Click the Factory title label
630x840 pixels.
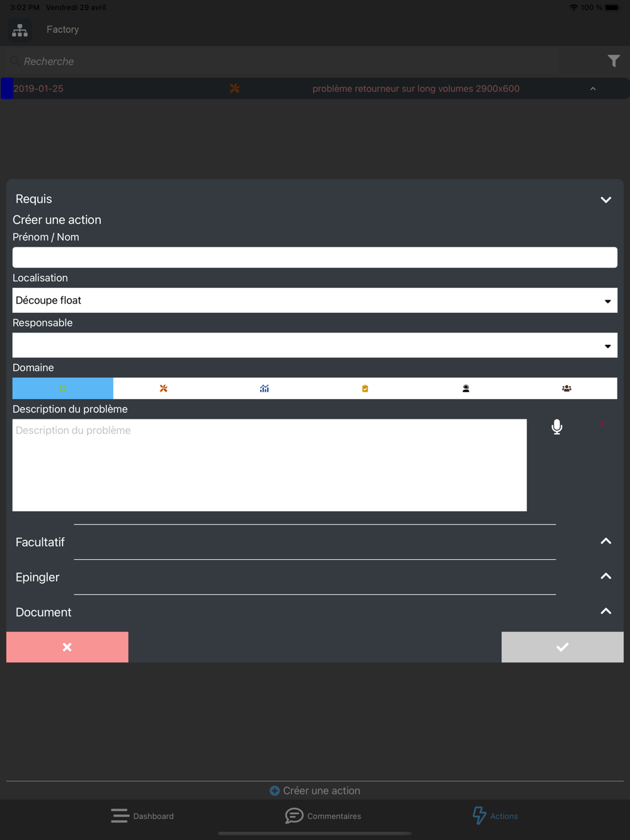[62, 30]
